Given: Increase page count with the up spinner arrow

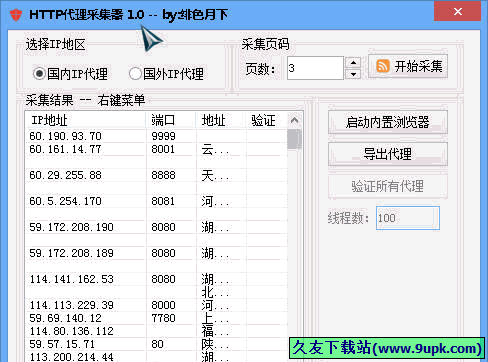Looking at the screenshot, I should click(353, 62).
